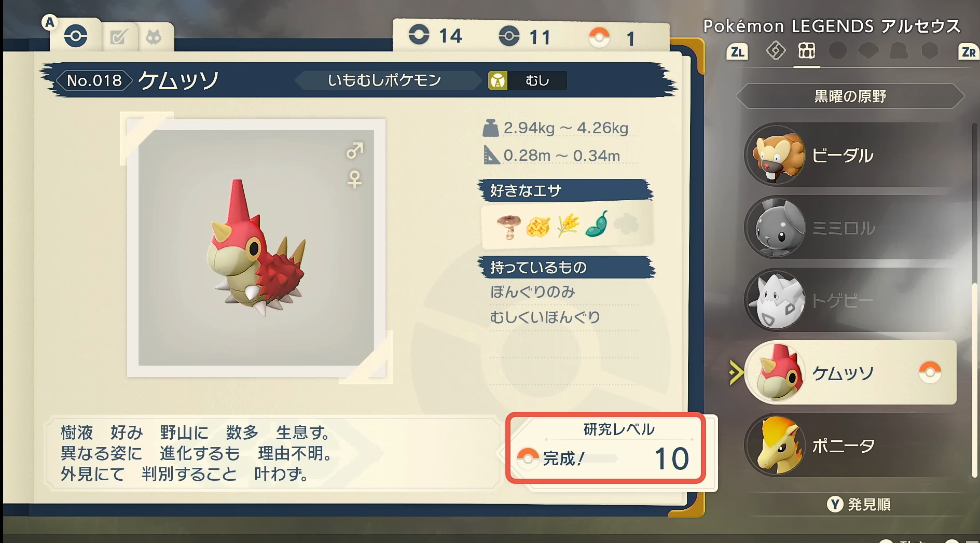Select the mushroom food icon
The width and height of the screenshot is (980, 543).
coord(509,227)
